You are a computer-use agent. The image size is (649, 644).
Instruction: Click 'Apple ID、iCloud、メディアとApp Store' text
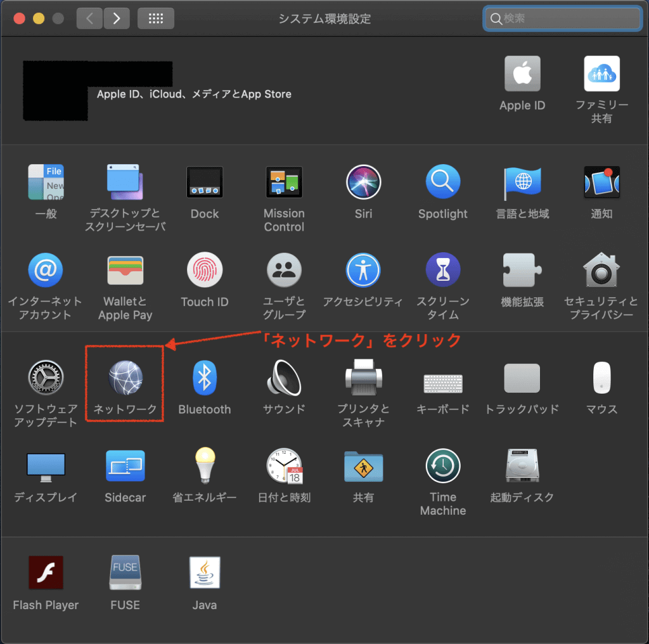click(194, 94)
